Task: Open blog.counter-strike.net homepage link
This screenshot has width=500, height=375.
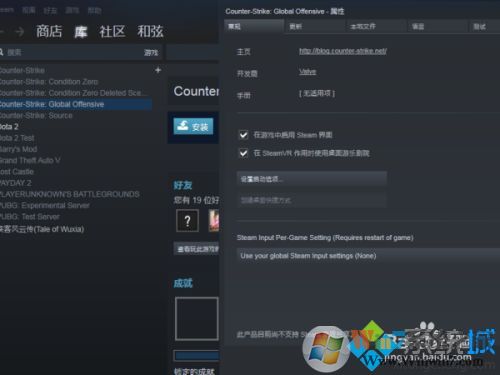Action: click(x=343, y=51)
